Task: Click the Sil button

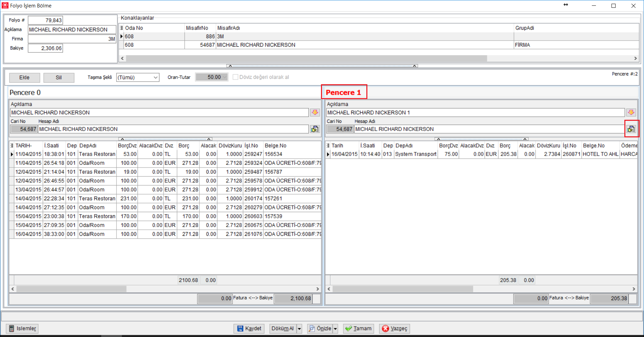Action: 59,77
